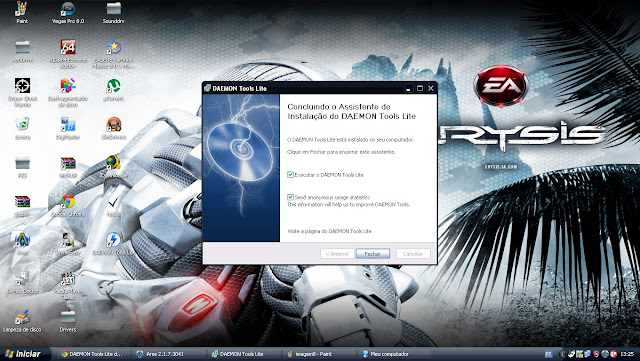This screenshot has height=361, width=640.
Task: Open the Iniciar start menu
Action: [24, 354]
